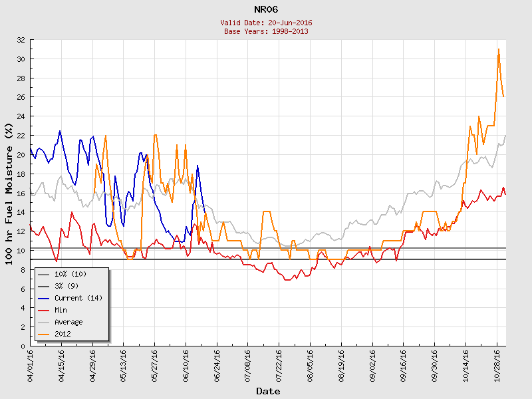Click the Valid Date 20-Jun-2016 text

(x=266, y=23)
